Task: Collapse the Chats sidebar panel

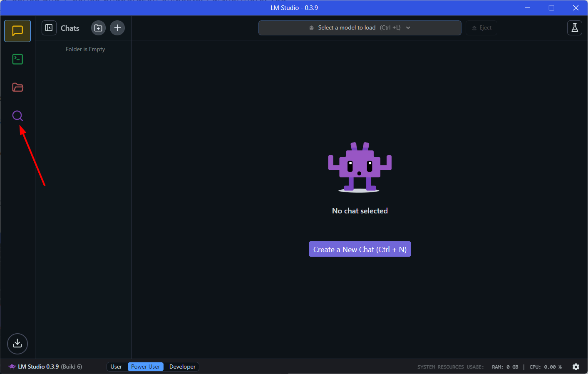Action: 49,28
